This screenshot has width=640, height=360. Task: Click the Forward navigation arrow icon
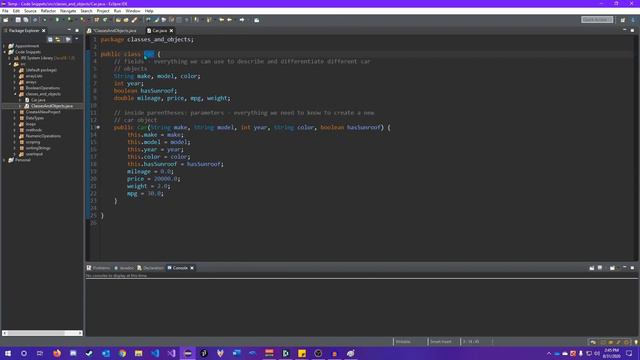pos(242,20)
